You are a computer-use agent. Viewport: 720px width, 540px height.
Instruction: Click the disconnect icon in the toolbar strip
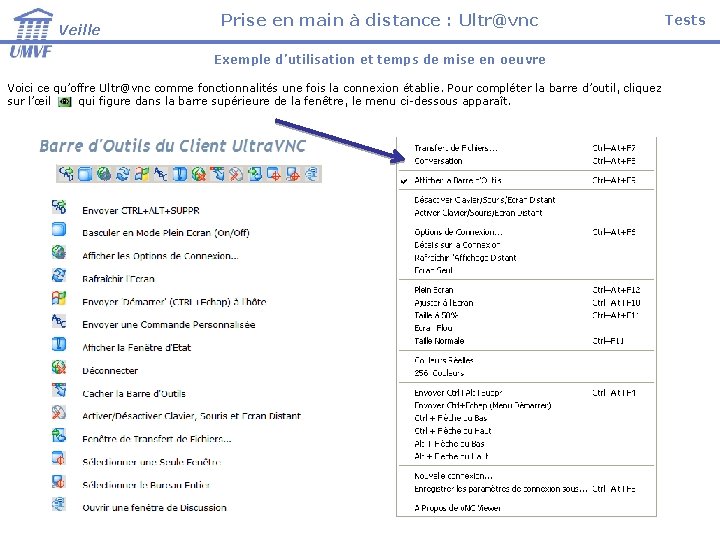[198, 174]
